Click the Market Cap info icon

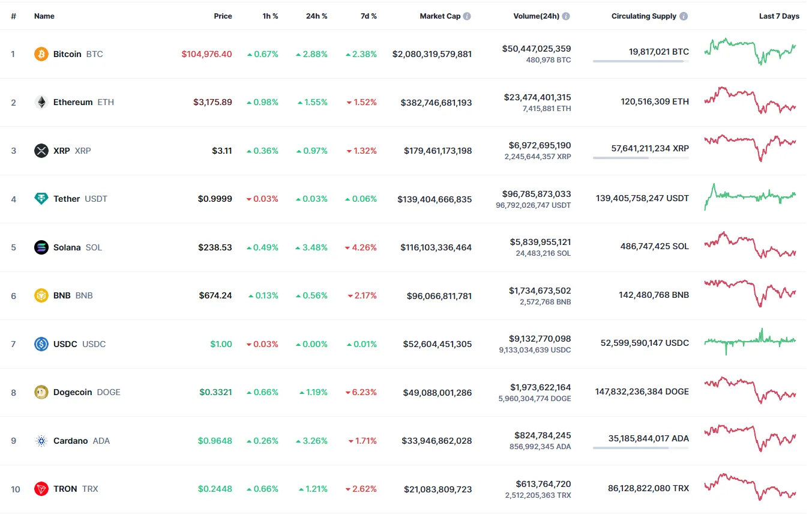click(467, 16)
